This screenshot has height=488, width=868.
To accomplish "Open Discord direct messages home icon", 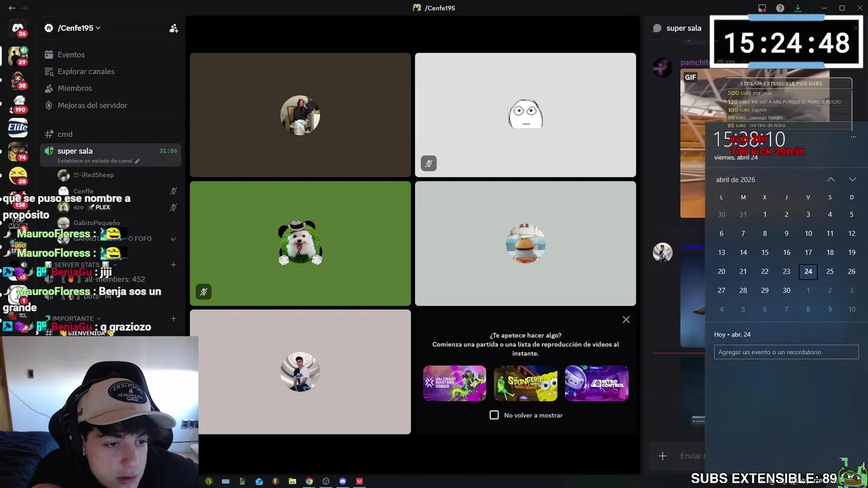I will pos(18,28).
